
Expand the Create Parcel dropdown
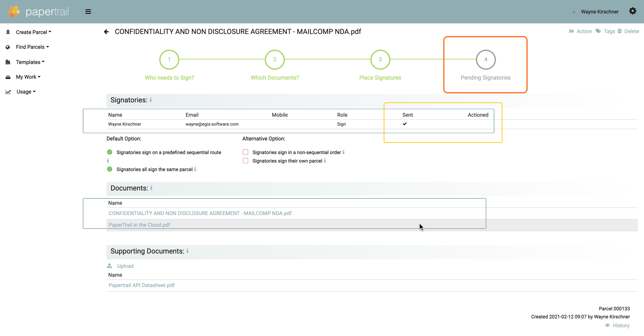click(x=34, y=32)
